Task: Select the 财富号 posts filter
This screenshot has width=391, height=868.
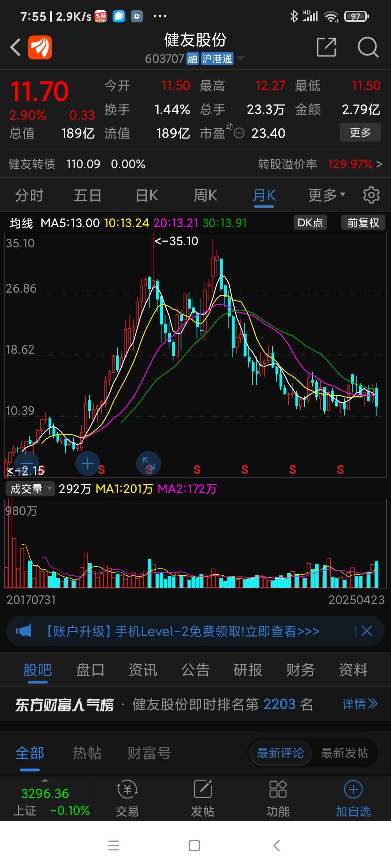Action: coord(149,753)
